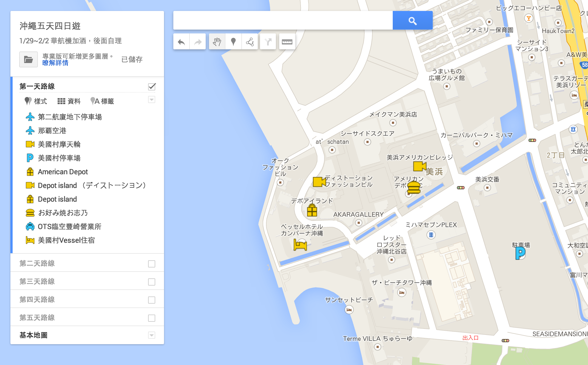This screenshot has width=588, height=365.
Task: Click the add directions tool
Action: click(x=268, y=42)
